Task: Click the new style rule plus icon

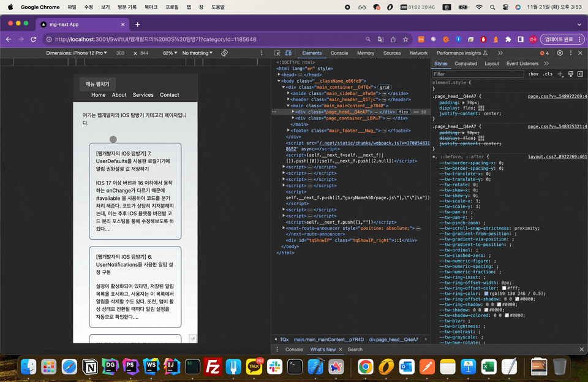Action: click(x=560, y=74)
